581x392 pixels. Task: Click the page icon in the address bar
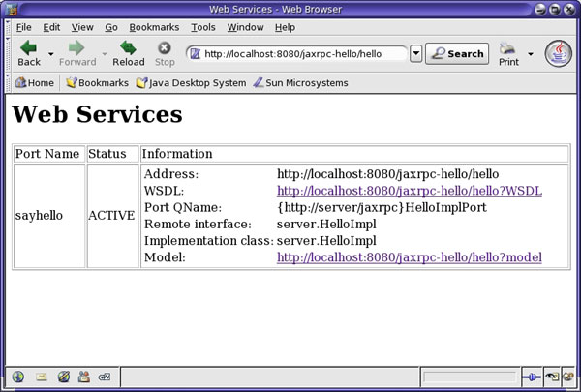[195, 54]
